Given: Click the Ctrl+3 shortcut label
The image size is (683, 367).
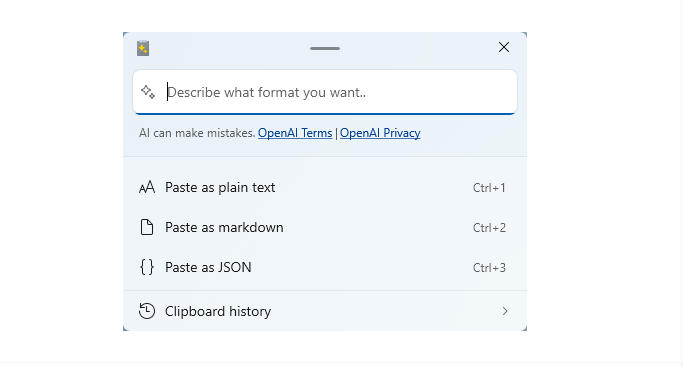Looking at the screenshot, I should tap(489, 267).
